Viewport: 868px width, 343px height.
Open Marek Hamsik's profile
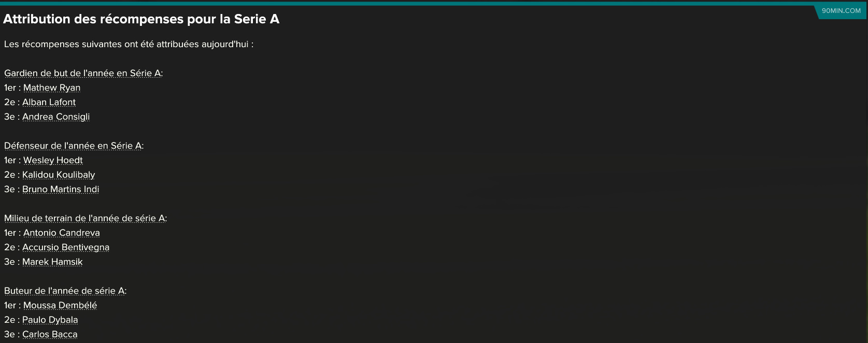pyautogui.click(x=52, y=262)
